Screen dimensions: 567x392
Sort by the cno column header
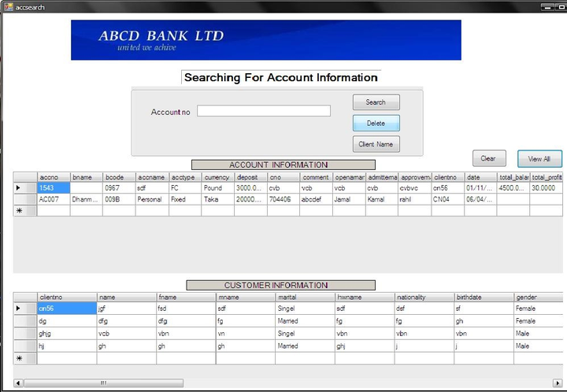pyautogui.click(x=283, y=177)
